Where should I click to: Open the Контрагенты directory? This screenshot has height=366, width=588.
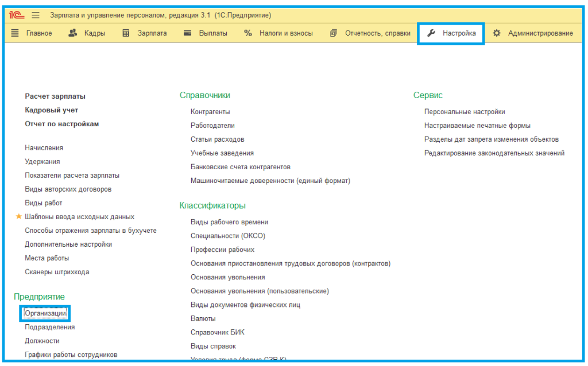pos(210,112)
